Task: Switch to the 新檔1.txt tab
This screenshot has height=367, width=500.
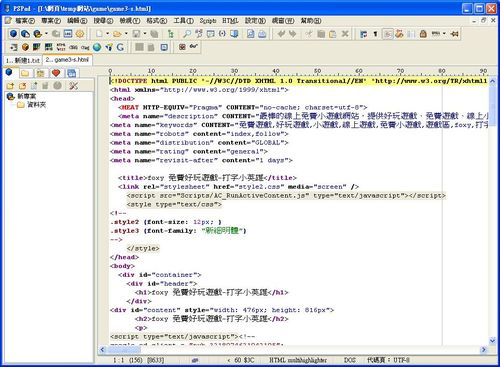Action: (x=23, y=60)
